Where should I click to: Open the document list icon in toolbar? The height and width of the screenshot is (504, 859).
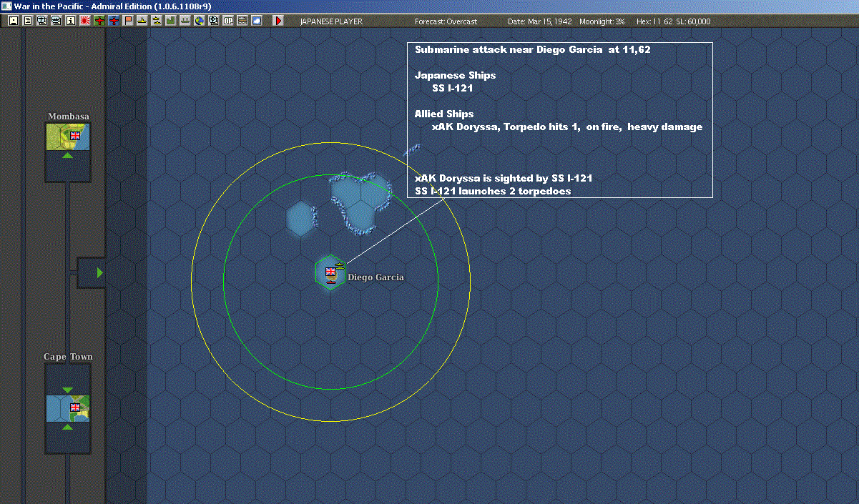point(27,21)
